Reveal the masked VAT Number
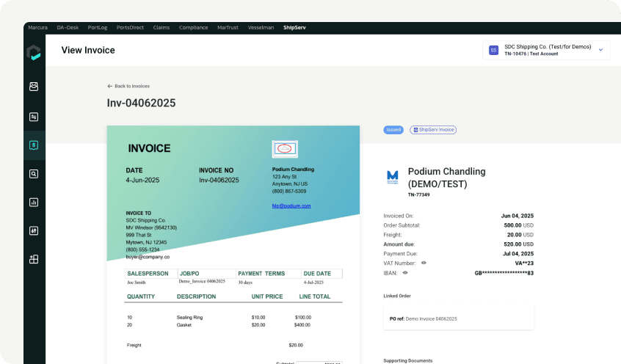Screen dimensions: 621x364 point(424,263)
